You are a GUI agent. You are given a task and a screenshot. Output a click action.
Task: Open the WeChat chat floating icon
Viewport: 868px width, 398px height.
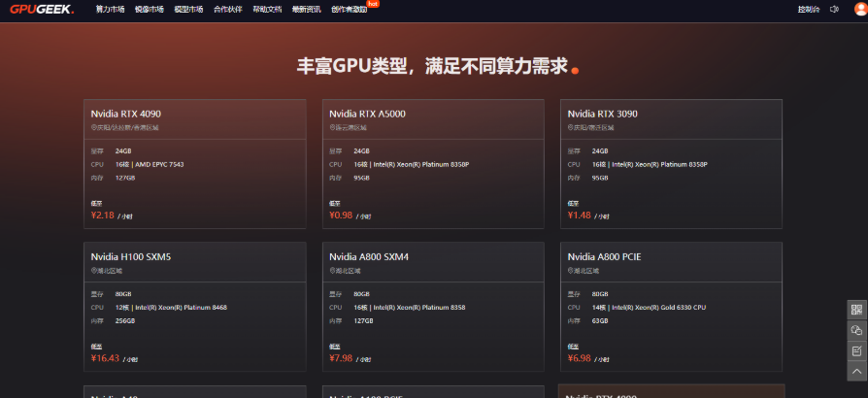pyautogui.click(x=857, y=330)
